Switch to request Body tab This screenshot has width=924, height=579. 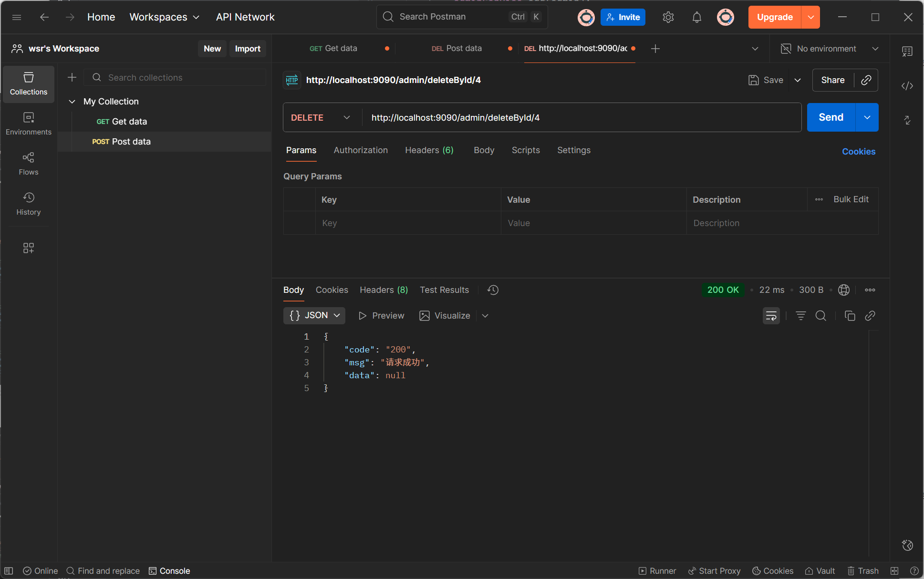[484, 150]
